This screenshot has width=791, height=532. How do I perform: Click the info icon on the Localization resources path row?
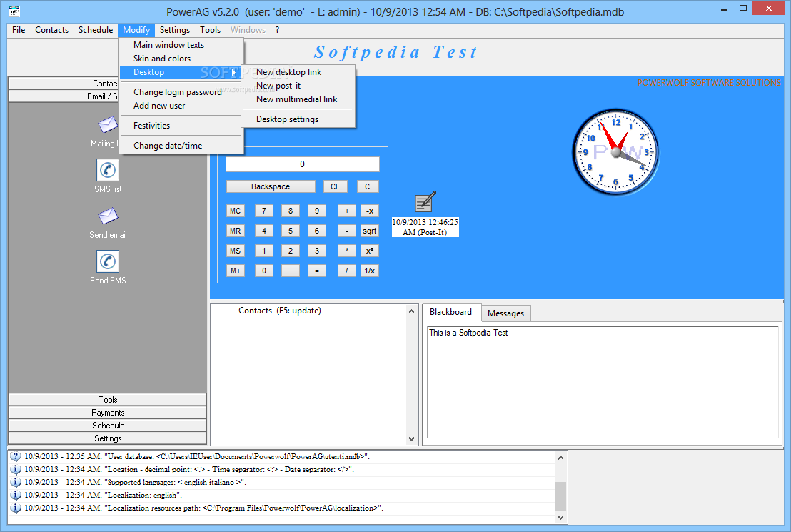[x=16, y=508]
